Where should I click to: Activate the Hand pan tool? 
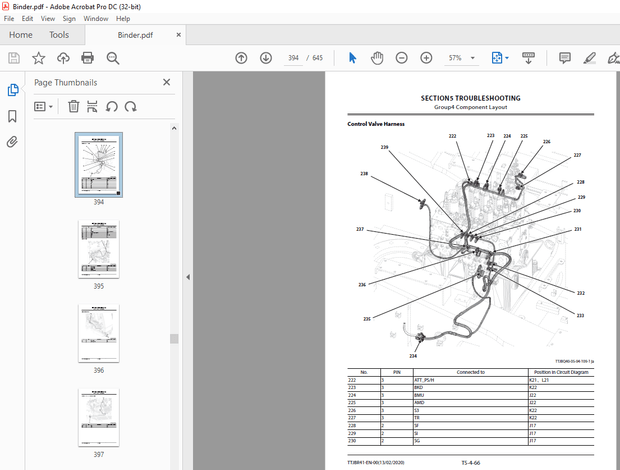pyautogui.click(x=377, y=58)
